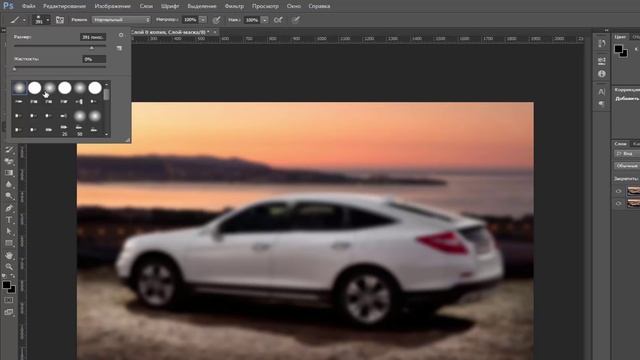Enable pressure control for opacity icon

[216, 20]
